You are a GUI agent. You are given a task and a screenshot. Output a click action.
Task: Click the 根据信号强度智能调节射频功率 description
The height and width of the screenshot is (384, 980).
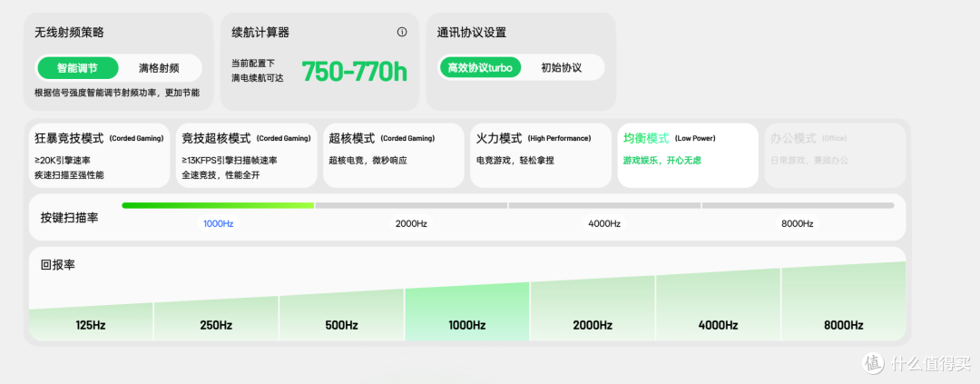(117, 93)
